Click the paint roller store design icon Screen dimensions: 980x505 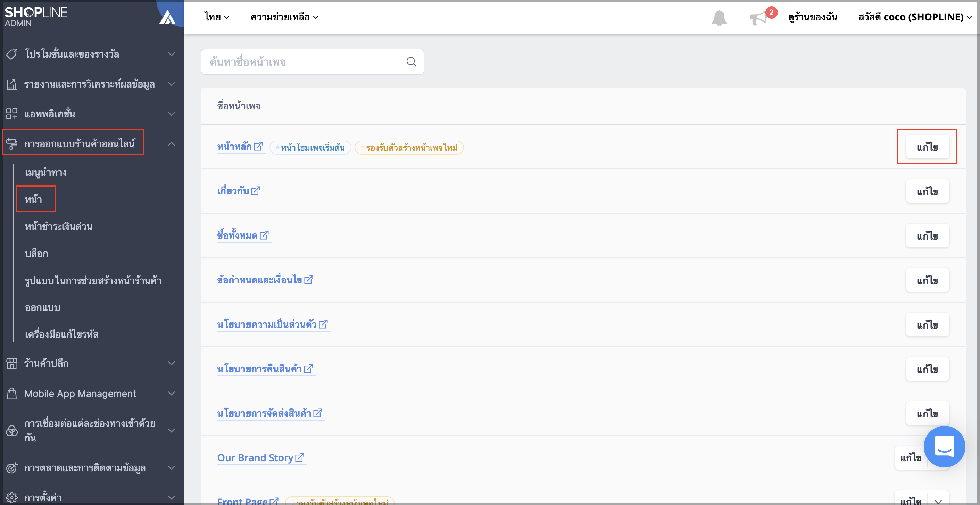tap(12, 144)
